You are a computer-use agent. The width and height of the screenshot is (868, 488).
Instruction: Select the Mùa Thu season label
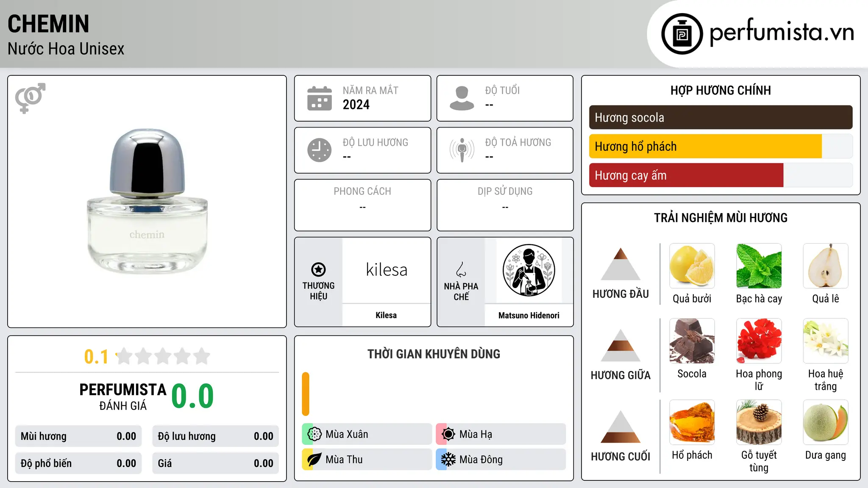point(344,460)
